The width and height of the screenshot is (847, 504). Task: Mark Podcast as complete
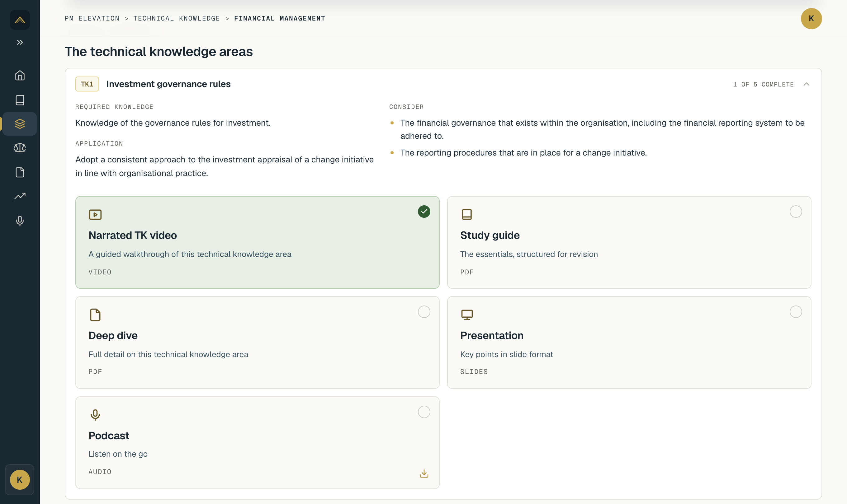tap(424, 412)
